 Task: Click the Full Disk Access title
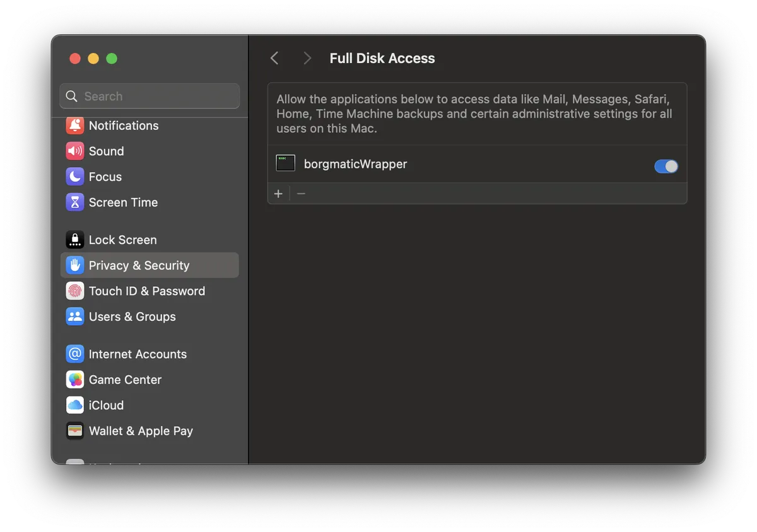coord(382,58)
